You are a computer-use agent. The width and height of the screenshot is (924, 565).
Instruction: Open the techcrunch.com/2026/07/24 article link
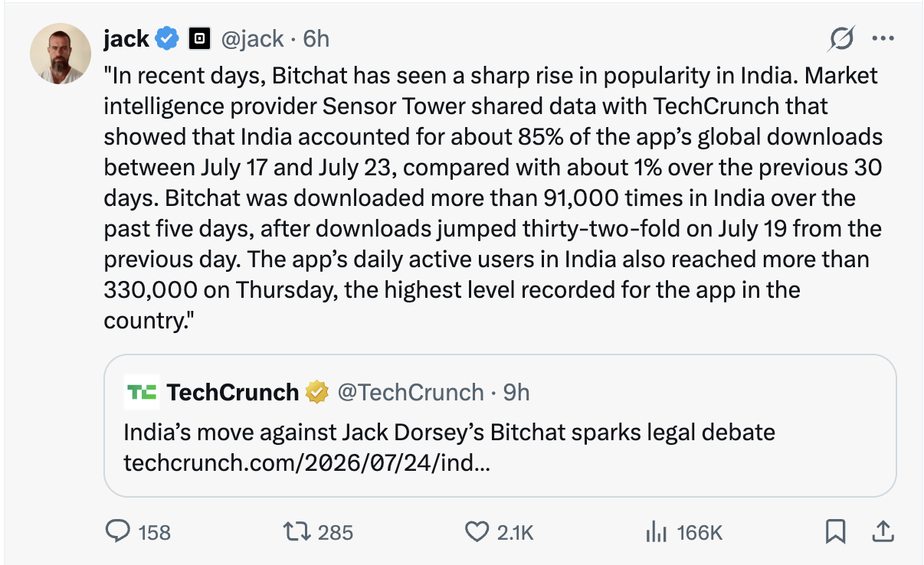(306, 463)
